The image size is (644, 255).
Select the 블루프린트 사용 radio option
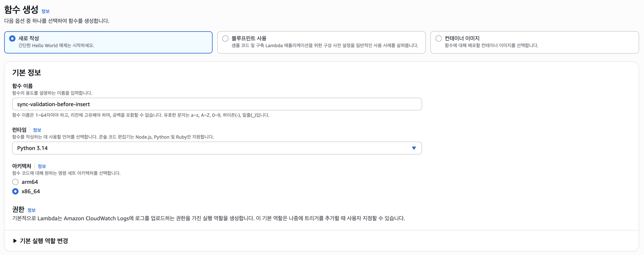(x=225, y=38)
